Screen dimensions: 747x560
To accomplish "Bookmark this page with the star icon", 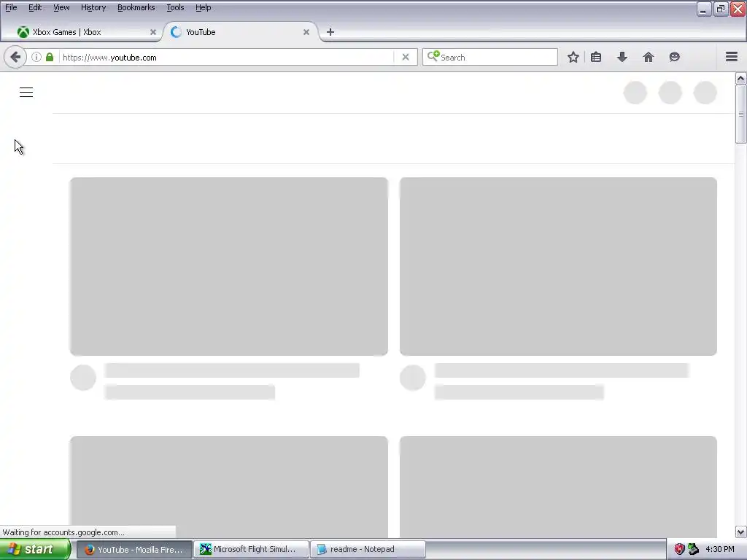I will pyautogui.click(x=573, y=57).
